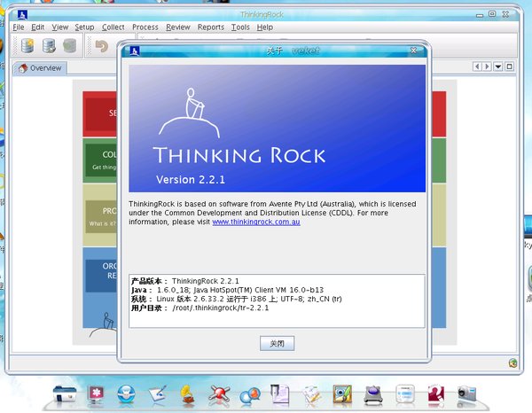
Task: Click the undo arrow toolbar icon
Action: [x=101, y=46]
